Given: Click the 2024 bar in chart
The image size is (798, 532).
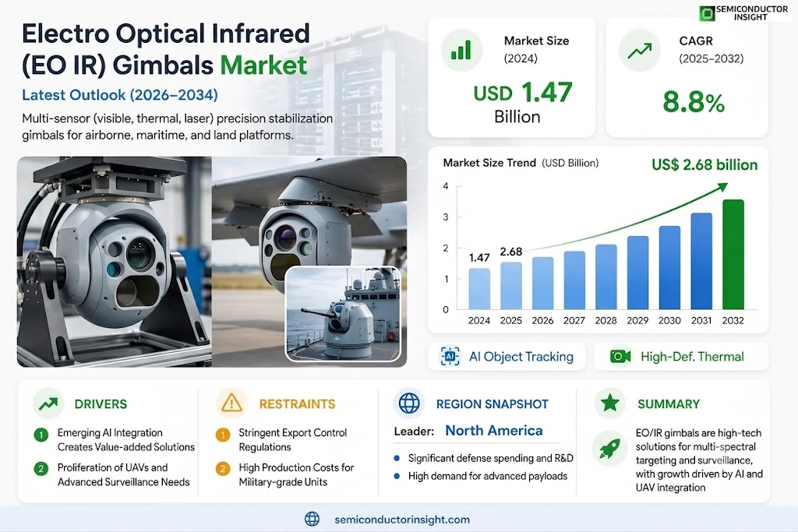Looking at the screenshot, I should (x=479, y=289).
